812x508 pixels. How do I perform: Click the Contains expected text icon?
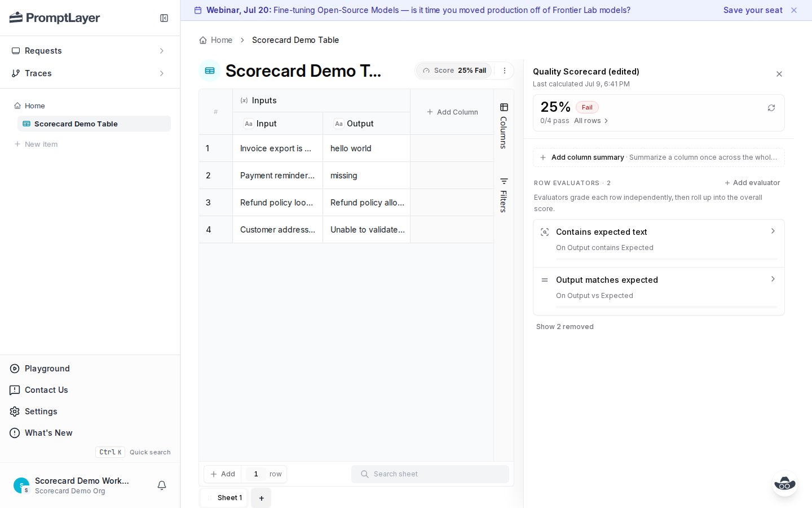click(x=545, y=232)
